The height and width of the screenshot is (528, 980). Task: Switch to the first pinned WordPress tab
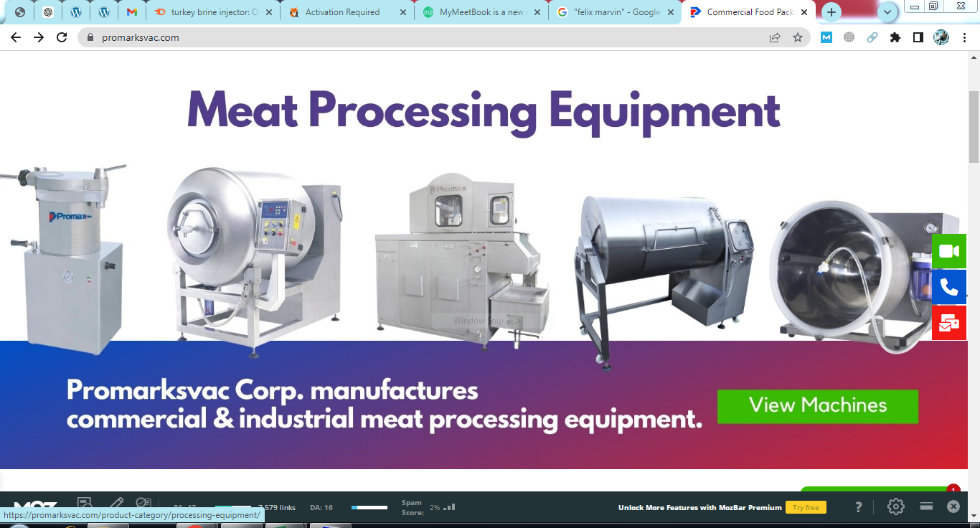pos(76,12)
